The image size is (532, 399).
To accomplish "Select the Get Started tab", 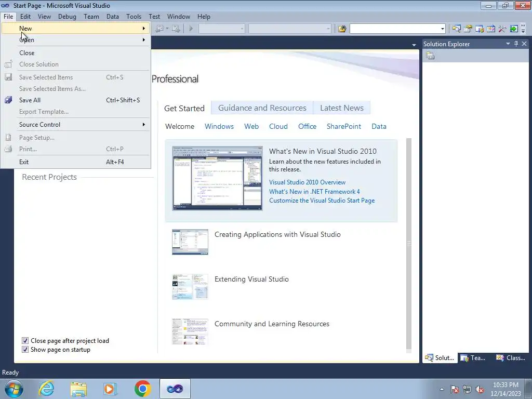I will click(x=184, y=108).
